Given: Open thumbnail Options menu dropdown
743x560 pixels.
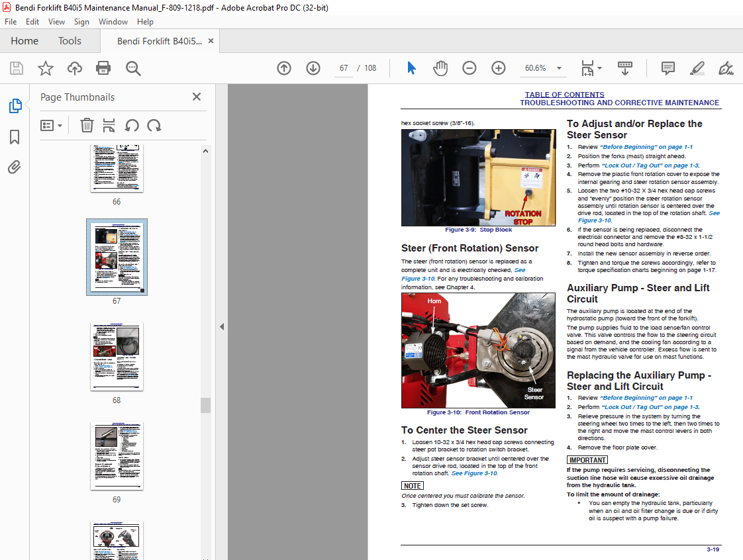Looking at the screenshot, I should (x=51, y=126).
